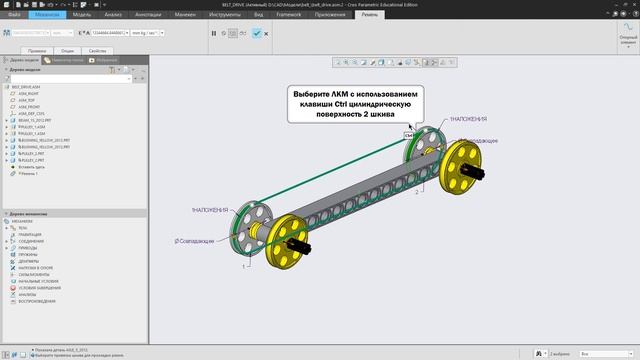The height and width of the screenshot is (360, 640).
Task: Open the E*A value dropdown arrow
Action: point(127,33)
